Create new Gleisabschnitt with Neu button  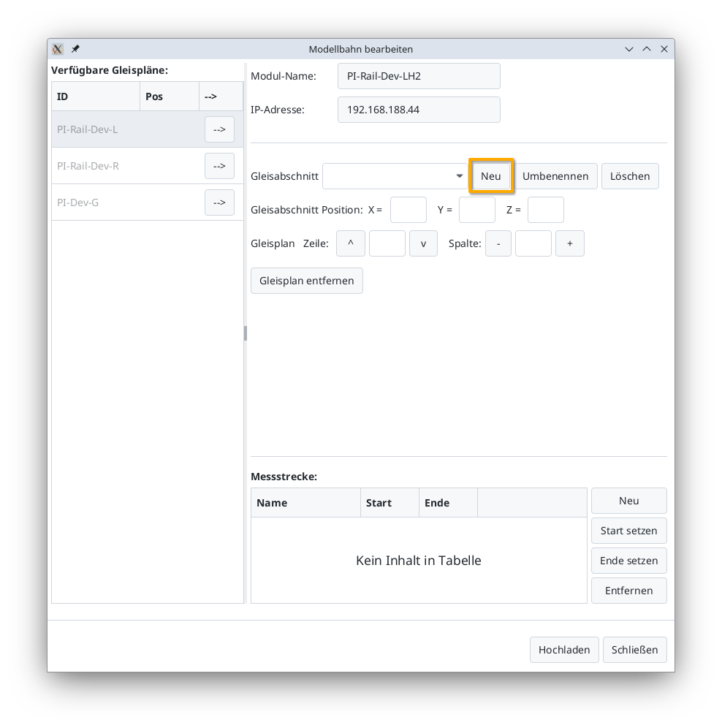click(491, 176)
